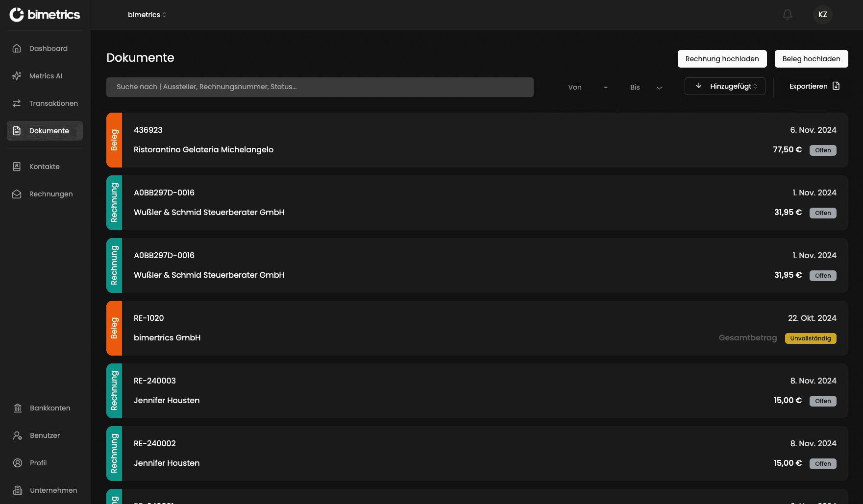This screenshot has height=504, width=863.
Task: Click the Transaktionen arrows icon
Action: point(17,103)
